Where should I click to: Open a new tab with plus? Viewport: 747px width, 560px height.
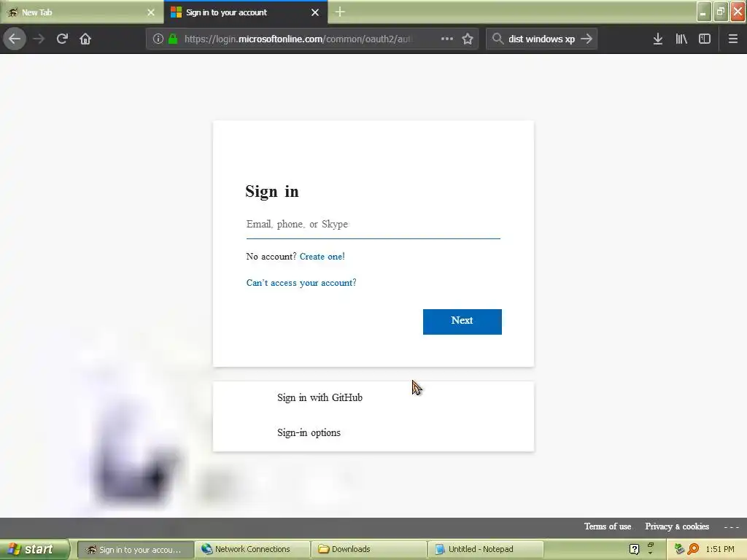click(340, 12)
